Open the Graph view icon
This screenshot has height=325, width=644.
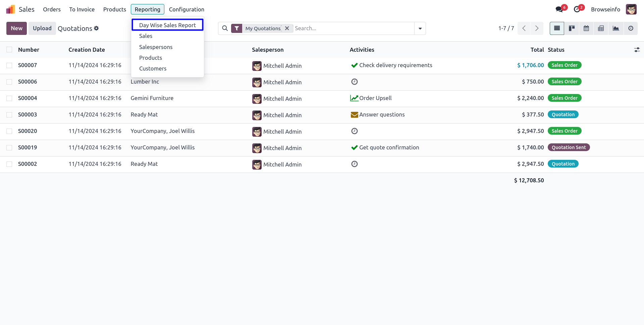coord(616,29)
